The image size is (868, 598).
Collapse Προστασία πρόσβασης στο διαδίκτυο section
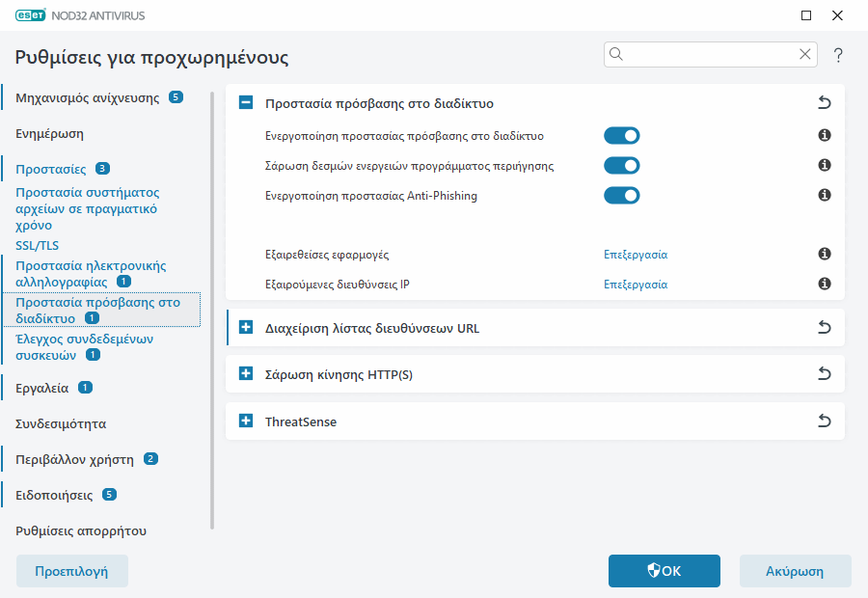point(246,103)
